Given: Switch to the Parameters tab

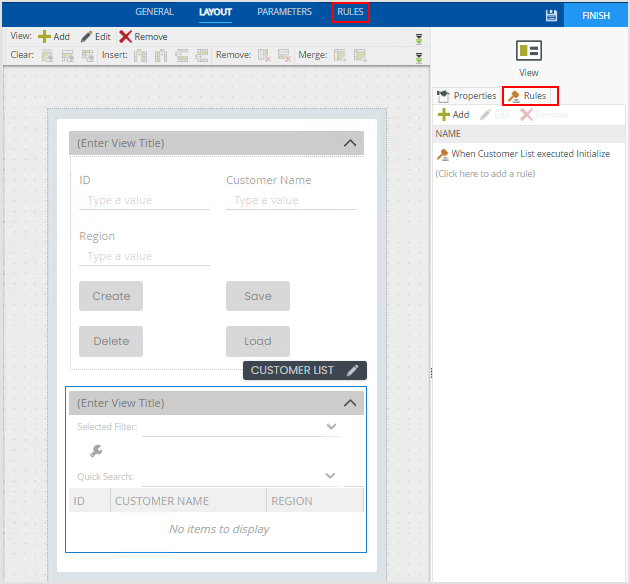Looking at the screenshot, I should (284, 13).
